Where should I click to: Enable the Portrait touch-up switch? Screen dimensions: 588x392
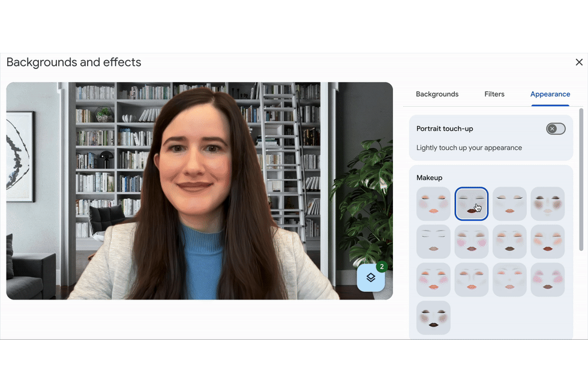tap(556, 129)
